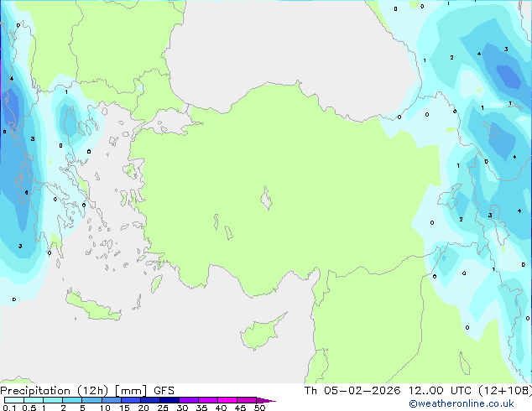
Task: Click the 25–30 mm dark navy swatch
Action: click(170, 400)
